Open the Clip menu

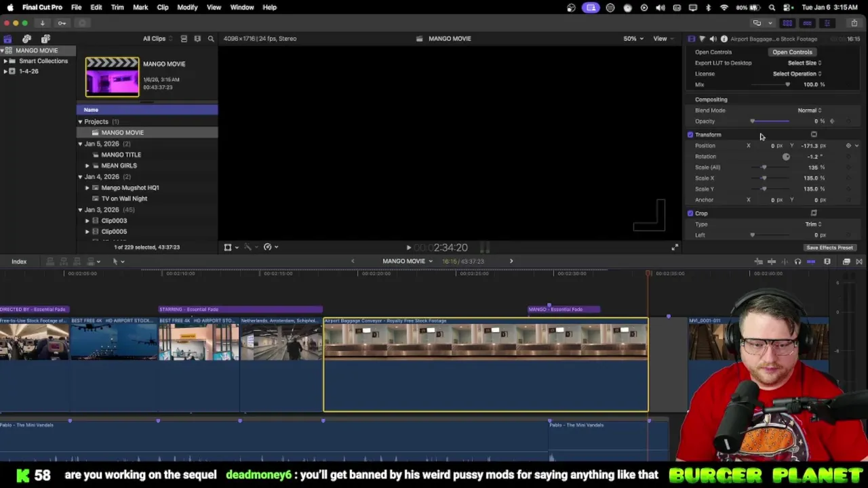pos(163,7)
